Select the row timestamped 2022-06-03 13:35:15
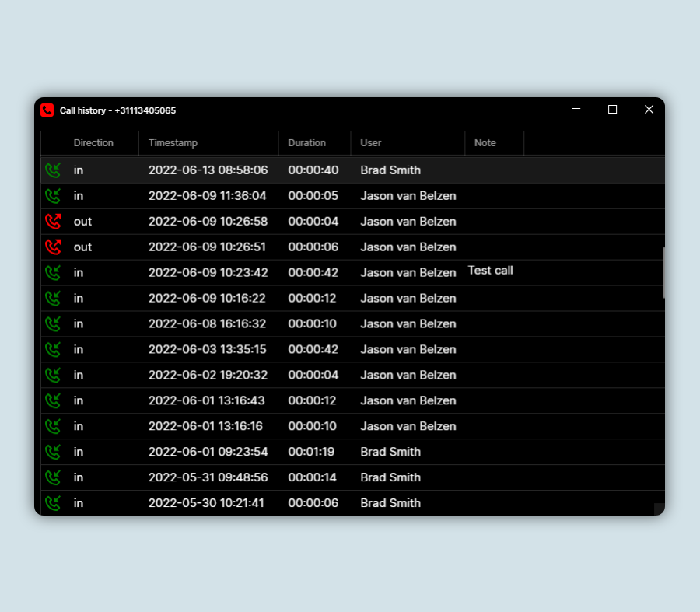Screen dimensions: 700x612 (207, 350)
